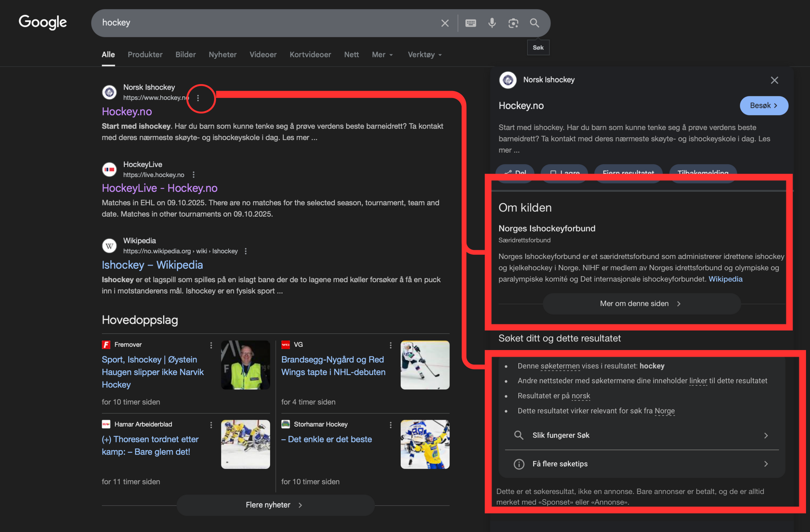The height and width of the screenshot is (532, 810).
Task: Search by image with camera icon
Action: coord(513,23)
